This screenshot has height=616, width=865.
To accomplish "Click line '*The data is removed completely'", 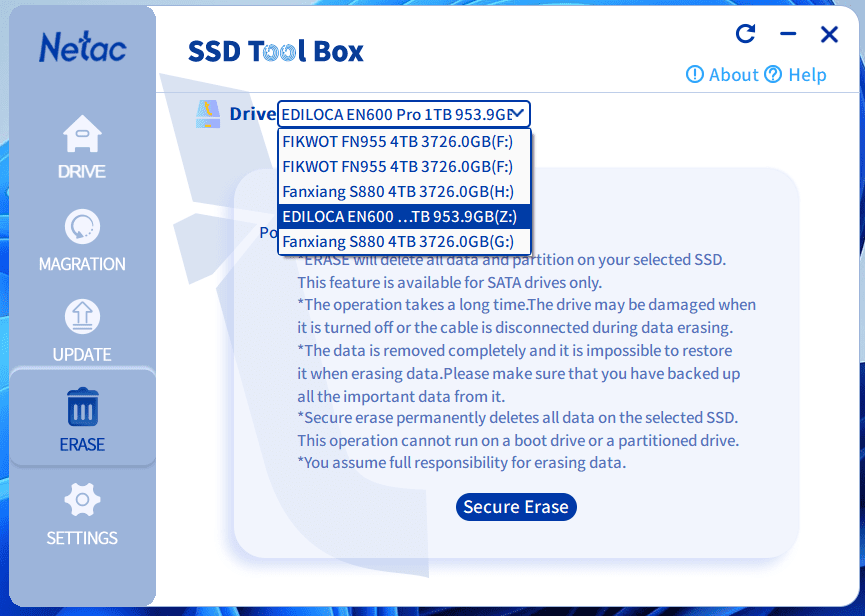I will click(x=515, y=351).
